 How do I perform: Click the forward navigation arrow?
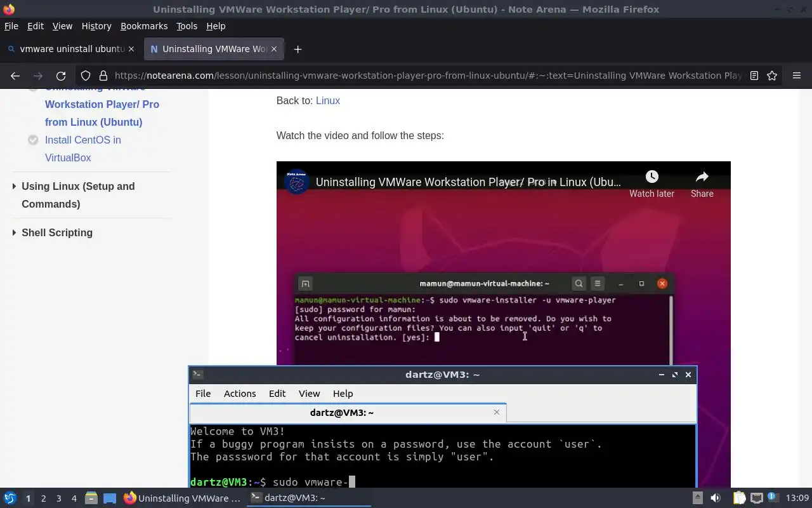[38, 76]
